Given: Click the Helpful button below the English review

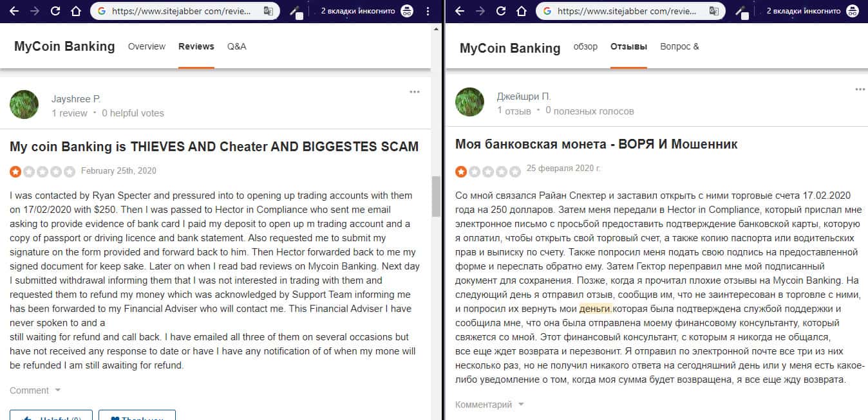Looking at the screenshot, I should (51, 417).
